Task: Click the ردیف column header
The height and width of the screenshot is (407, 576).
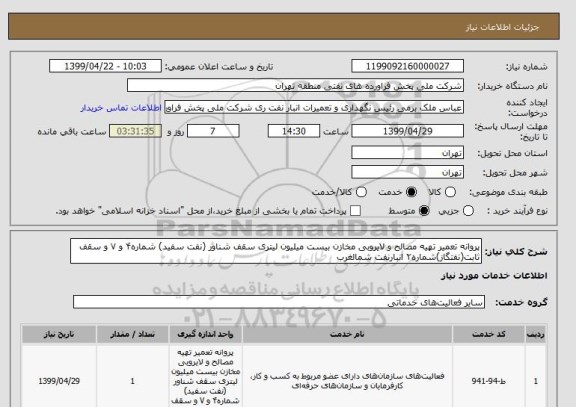Action: [536, 334]
